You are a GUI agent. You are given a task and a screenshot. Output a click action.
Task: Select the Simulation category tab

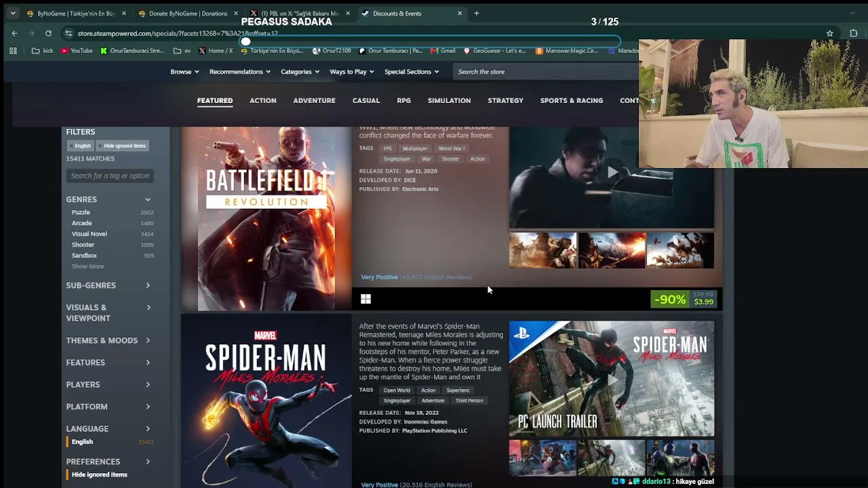pos(449,100)
